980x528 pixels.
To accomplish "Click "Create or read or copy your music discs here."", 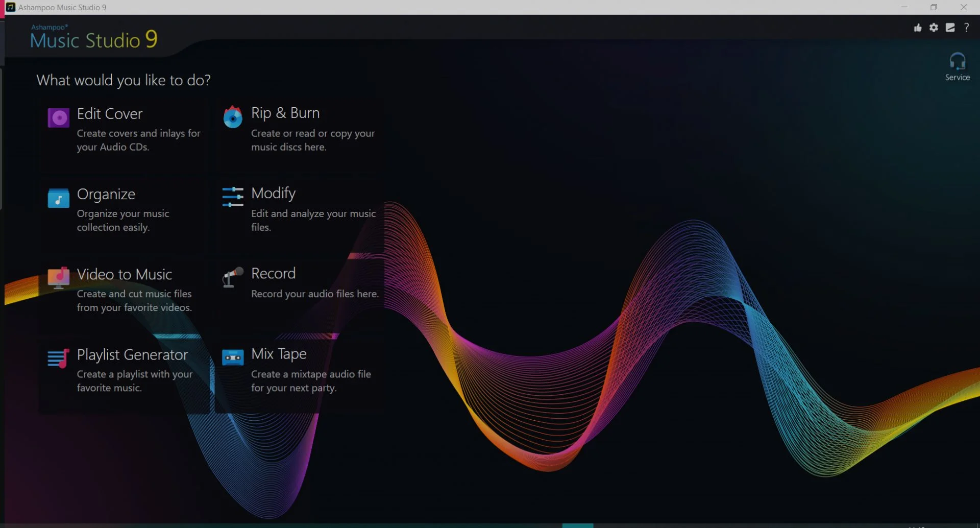I will click(x=313, y=140).
